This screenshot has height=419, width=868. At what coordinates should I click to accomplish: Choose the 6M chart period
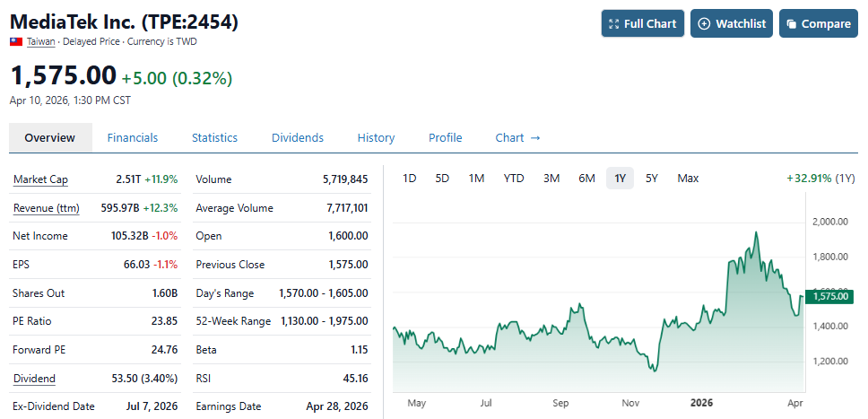coord(586,179)
